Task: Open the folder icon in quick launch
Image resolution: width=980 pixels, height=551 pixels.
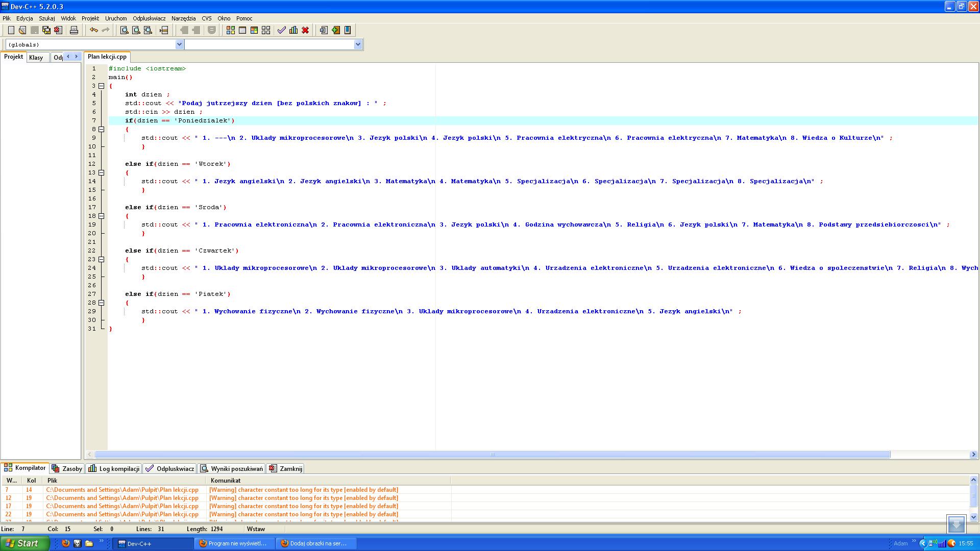Action: [x=89, y=543]
